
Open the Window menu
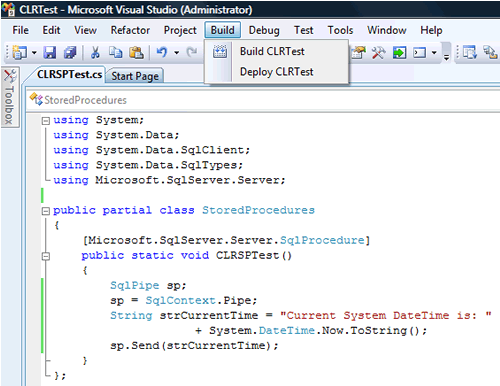tap(387, 30)
